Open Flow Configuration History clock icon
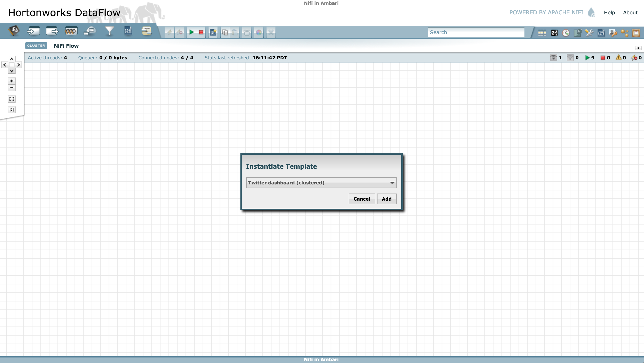644x363 pixels. pos(566,33)
